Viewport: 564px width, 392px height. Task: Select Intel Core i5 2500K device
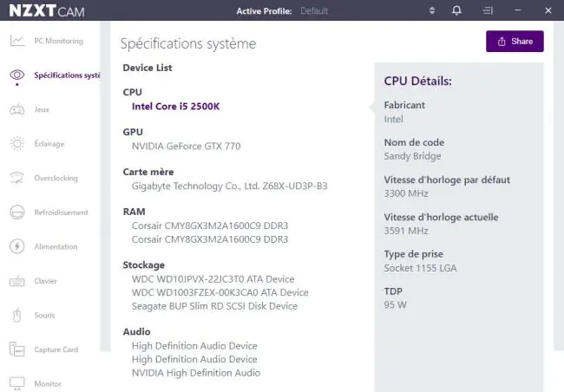point(175,107)
